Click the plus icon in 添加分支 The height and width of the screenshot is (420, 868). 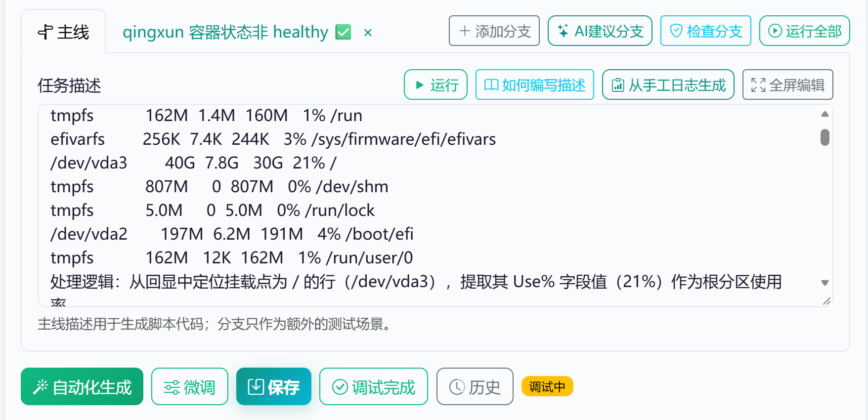(465, 31)
